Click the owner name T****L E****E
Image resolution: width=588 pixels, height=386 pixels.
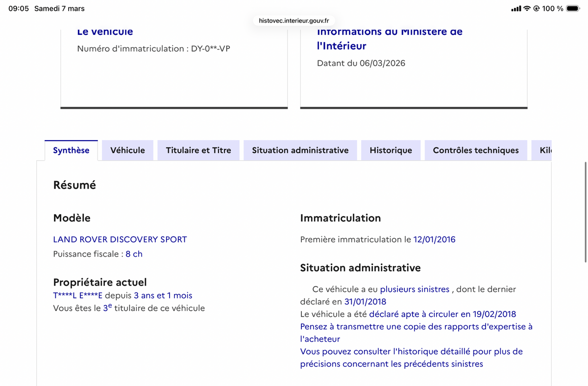pyautogui.click(x=78, y=295)
